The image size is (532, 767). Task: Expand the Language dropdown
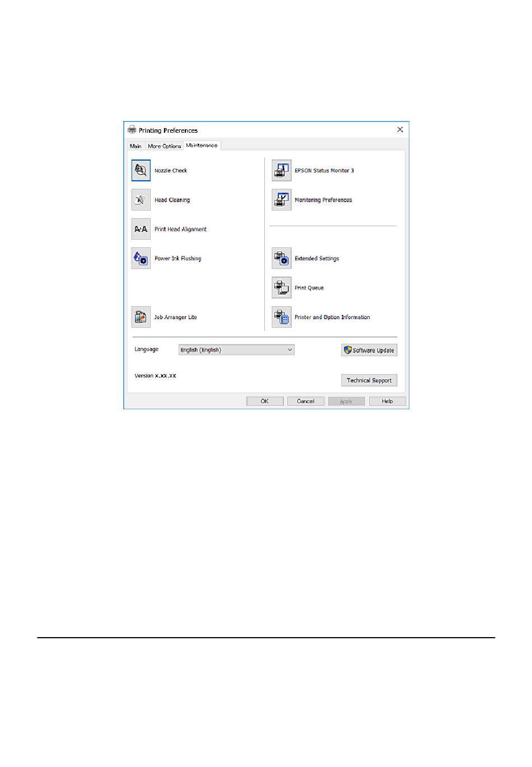(236, 350)
